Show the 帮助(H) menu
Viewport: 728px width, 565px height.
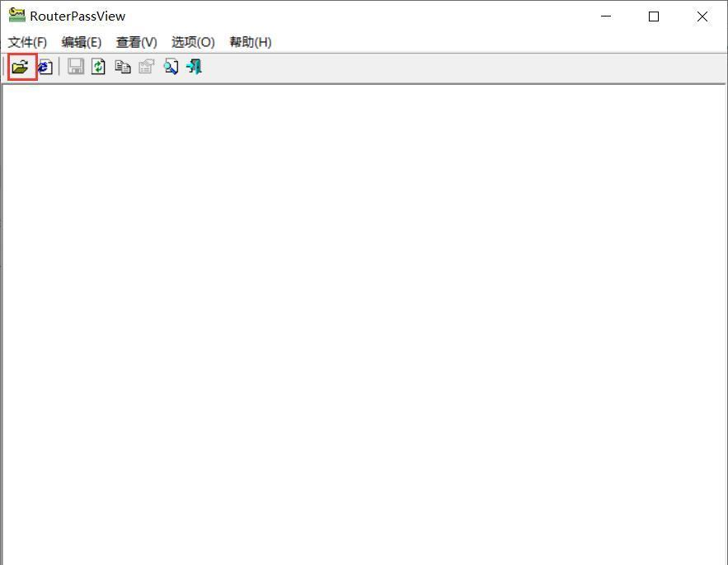250,42
